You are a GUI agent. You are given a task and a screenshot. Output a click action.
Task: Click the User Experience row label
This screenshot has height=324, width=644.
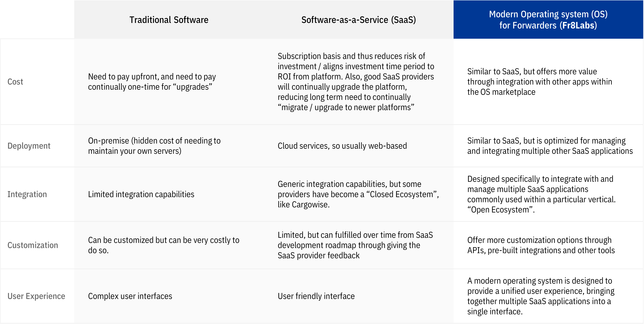coord(36,296)
